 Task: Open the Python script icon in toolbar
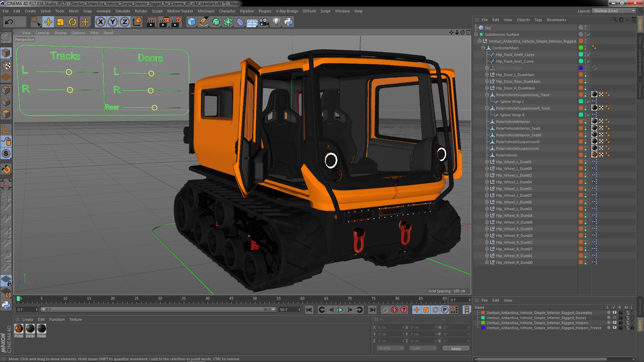[288, 22]
